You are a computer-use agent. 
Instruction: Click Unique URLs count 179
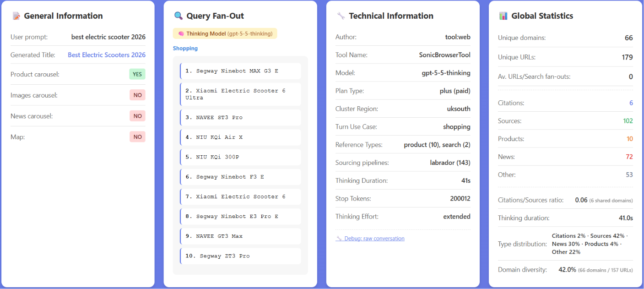(628, 57)
